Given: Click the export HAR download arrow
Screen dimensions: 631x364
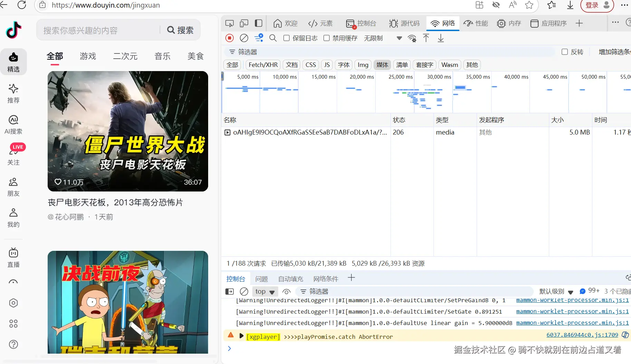Looking at the screenshot, I should (x=441, y=38).
